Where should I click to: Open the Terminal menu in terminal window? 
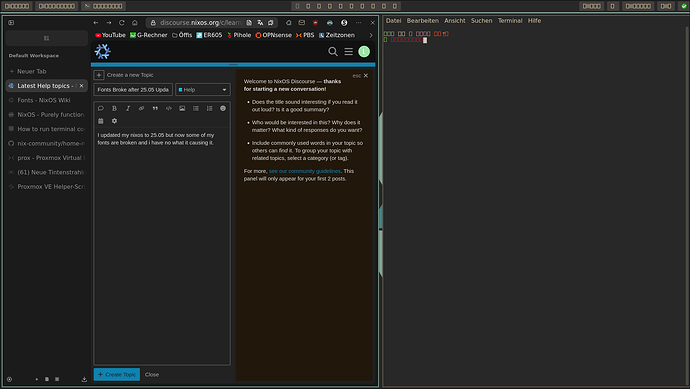(x=510, y=21)
